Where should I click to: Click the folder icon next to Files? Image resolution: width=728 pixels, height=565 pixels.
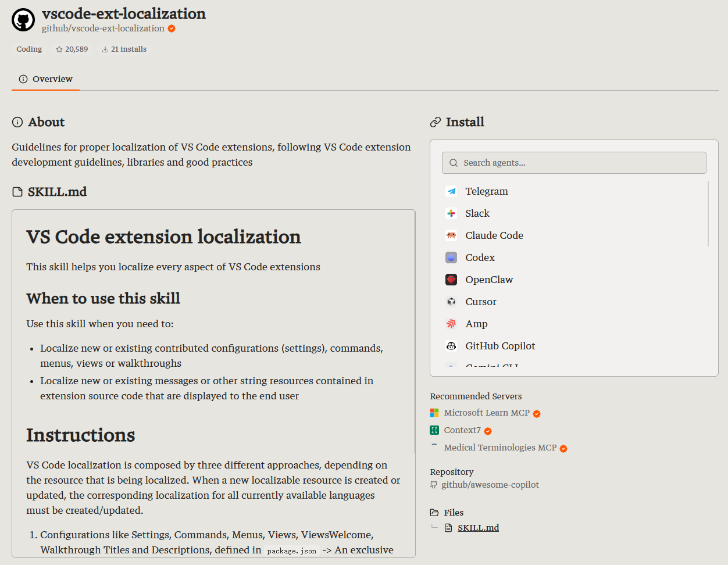click(434, 513)
